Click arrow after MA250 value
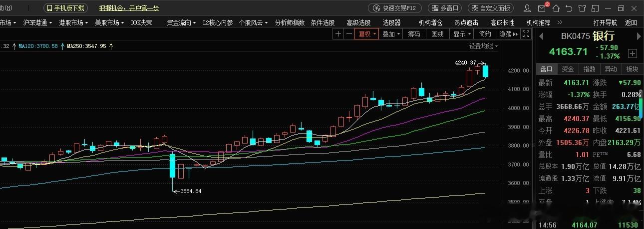Image resolution: width=644 pixels, height=229 pixels. tap(111, 46)
